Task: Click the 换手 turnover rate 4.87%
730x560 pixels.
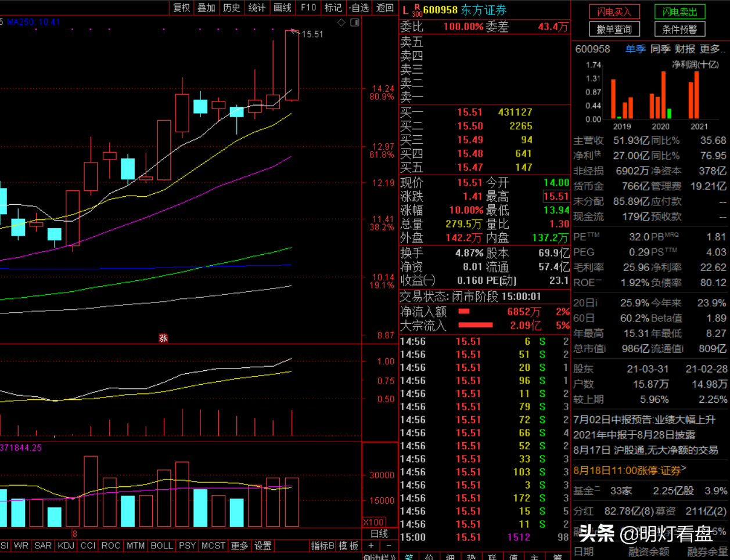Action: pos(469,253)
